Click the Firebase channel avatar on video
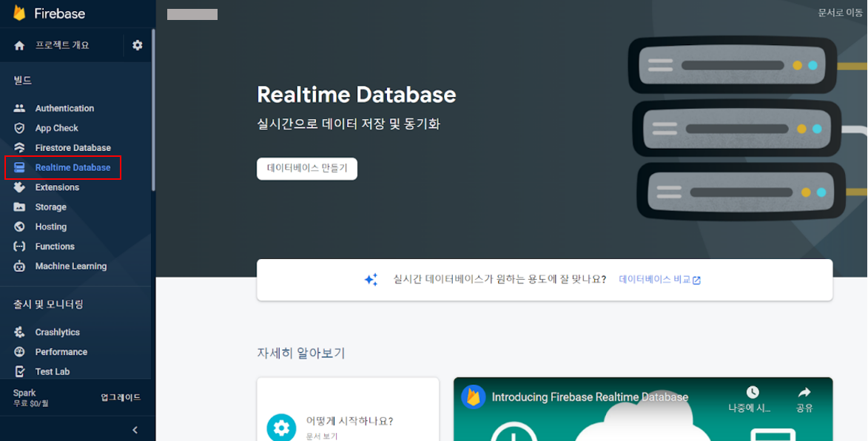Viewport: 868px width, 441px height. click(474, 397)
